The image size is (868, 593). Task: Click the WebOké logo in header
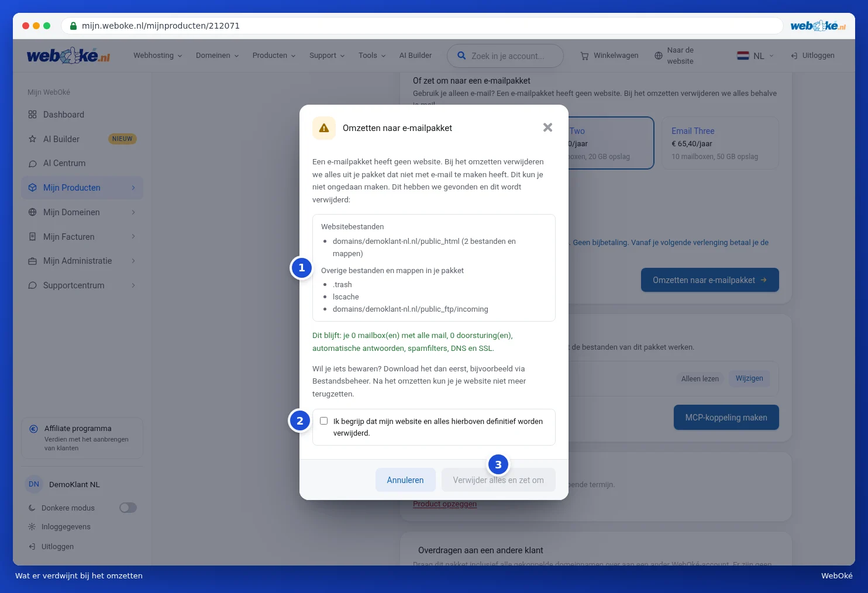[x=68, y=56]
